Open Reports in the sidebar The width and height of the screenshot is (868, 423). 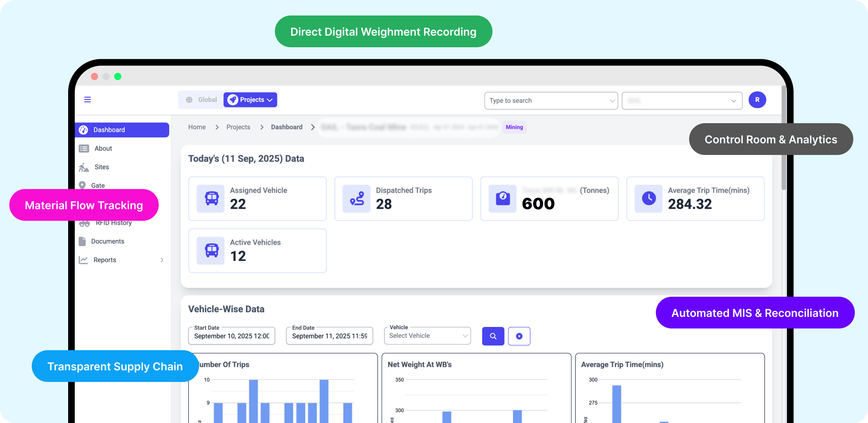105,260
